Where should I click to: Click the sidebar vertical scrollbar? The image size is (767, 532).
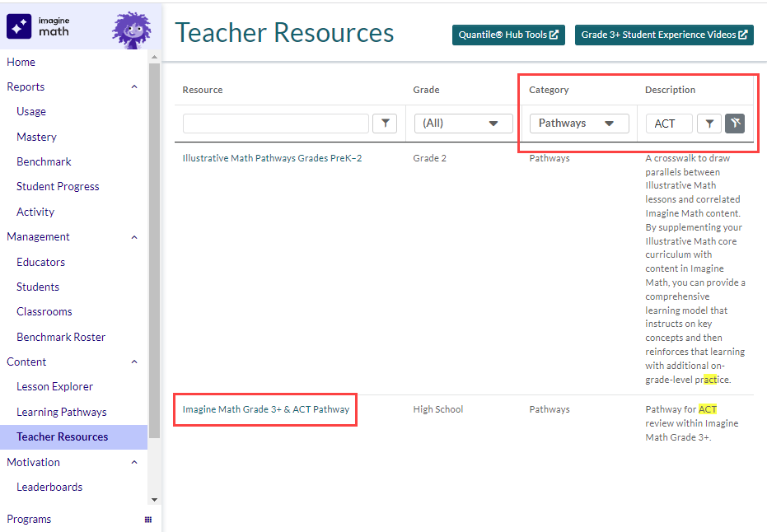(154, 247)
